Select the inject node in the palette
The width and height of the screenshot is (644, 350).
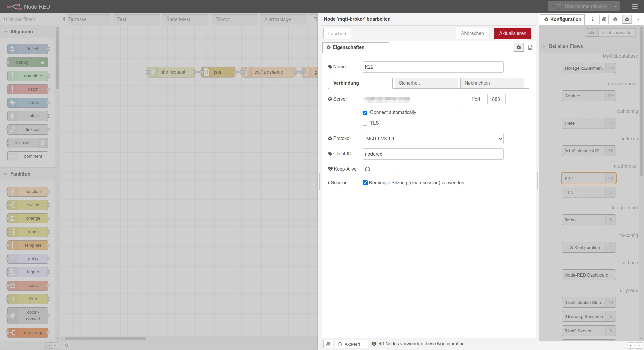28,49
